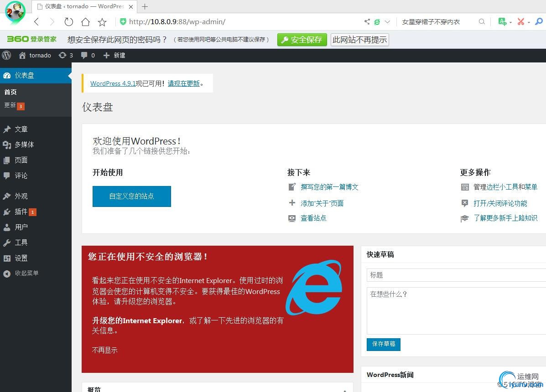
Task: Open 首页 submenu item
Action: pyautogui.click(x=10, y=92)
